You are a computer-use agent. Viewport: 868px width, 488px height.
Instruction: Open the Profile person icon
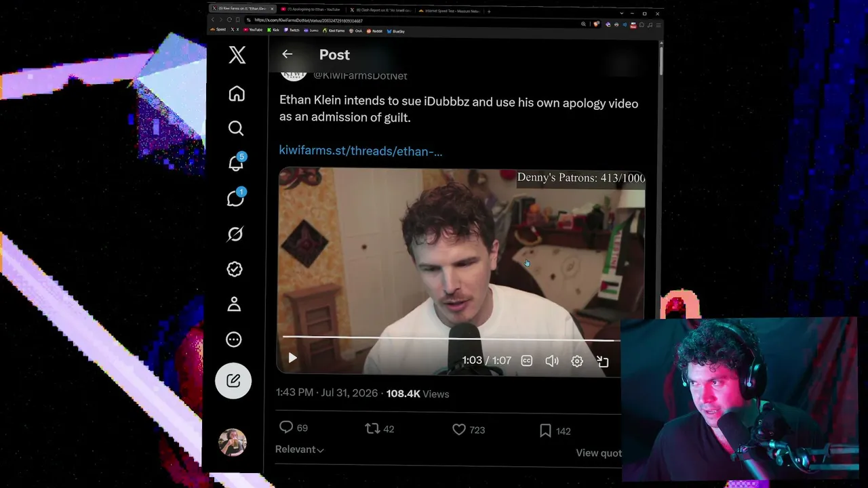pos(234,304)
